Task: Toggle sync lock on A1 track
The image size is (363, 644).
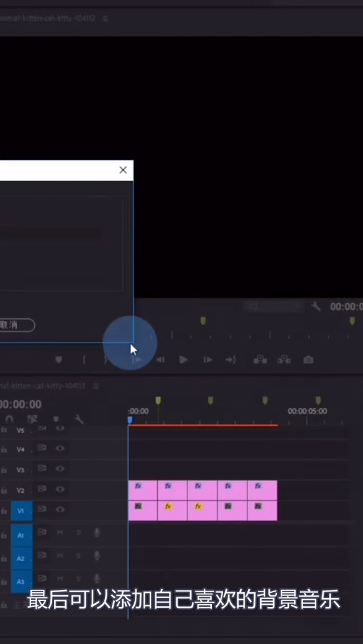Action: [x=42, y=532]
